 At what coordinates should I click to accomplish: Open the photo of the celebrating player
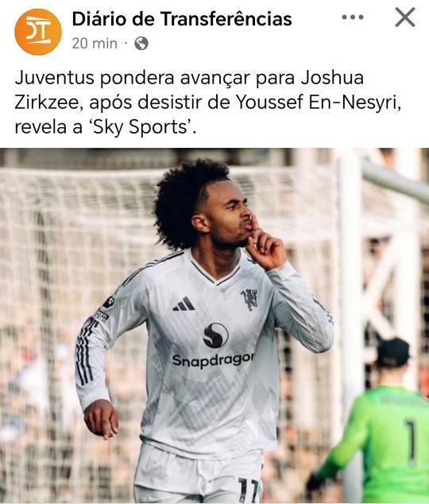[214, 326]
